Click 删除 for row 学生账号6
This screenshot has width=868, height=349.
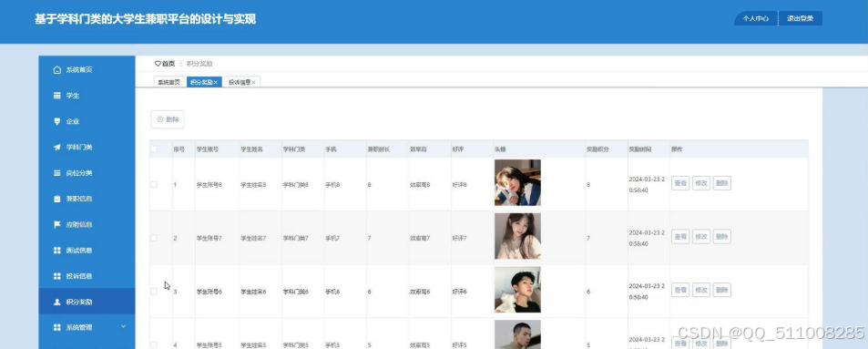click(x=722, y=290)
